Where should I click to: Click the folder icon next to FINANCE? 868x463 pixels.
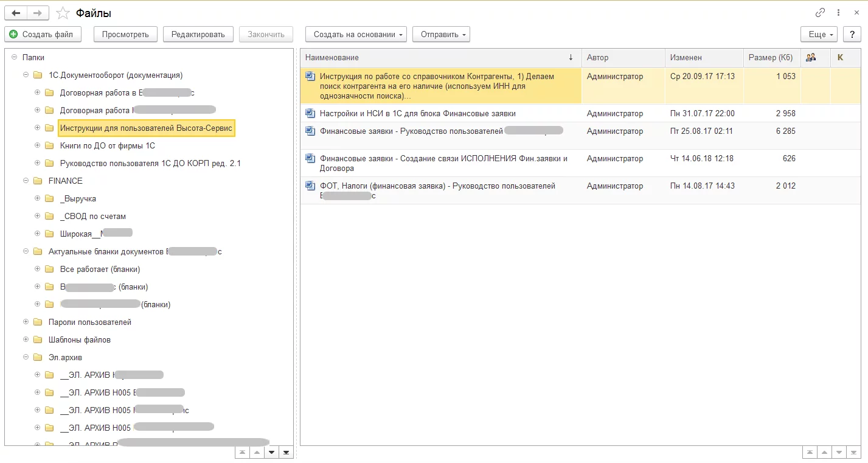point(38,181)
